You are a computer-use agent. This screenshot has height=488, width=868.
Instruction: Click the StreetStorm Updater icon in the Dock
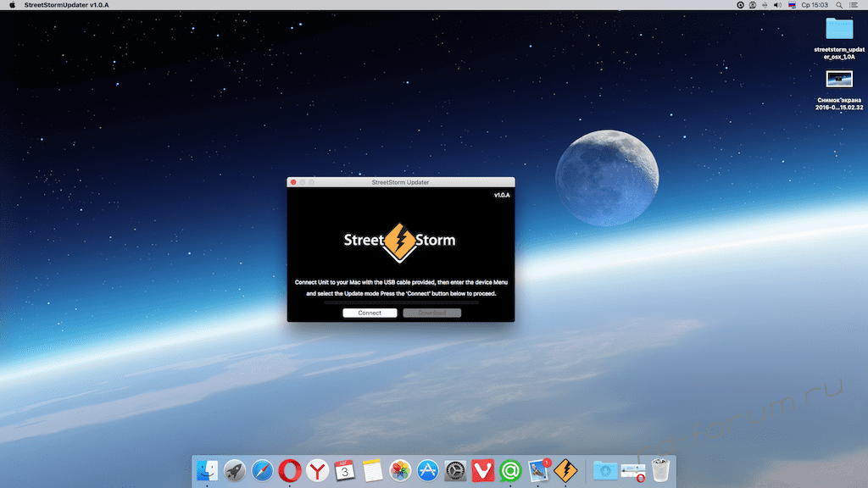(x=565, y=471)
